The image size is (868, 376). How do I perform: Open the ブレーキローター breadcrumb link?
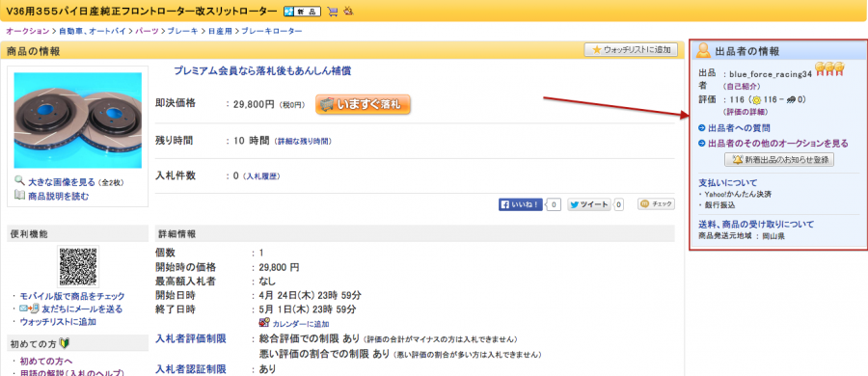[x=272, y=31]
